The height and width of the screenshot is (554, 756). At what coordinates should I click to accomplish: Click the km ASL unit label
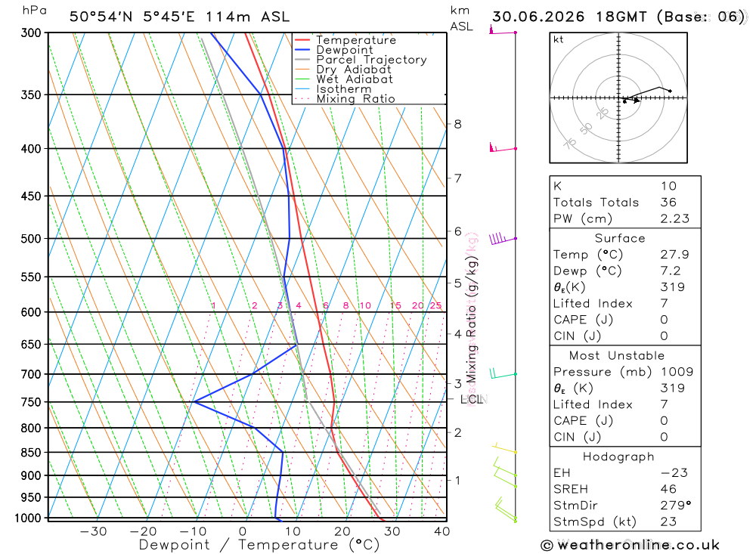pyautogui.click(x=461, y=19)
